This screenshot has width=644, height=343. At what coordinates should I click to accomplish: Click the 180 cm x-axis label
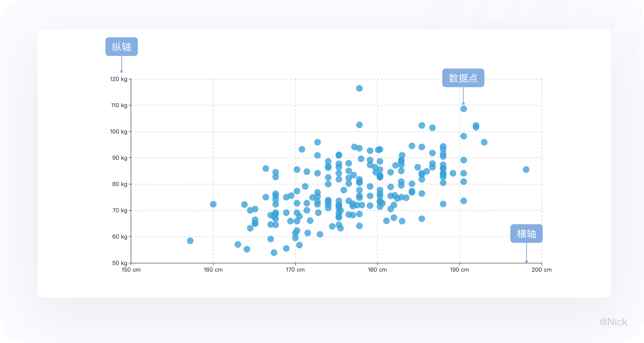click(377, 270)
